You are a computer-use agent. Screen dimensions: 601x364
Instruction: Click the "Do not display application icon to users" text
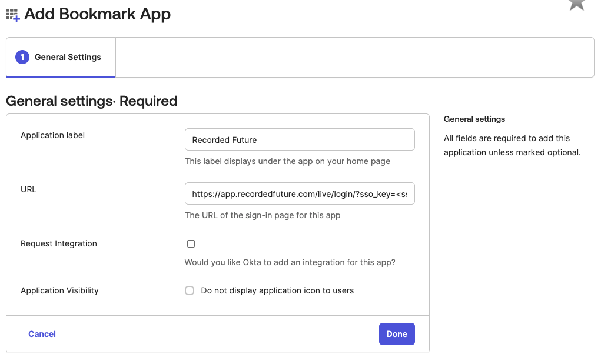click(277, 290)
